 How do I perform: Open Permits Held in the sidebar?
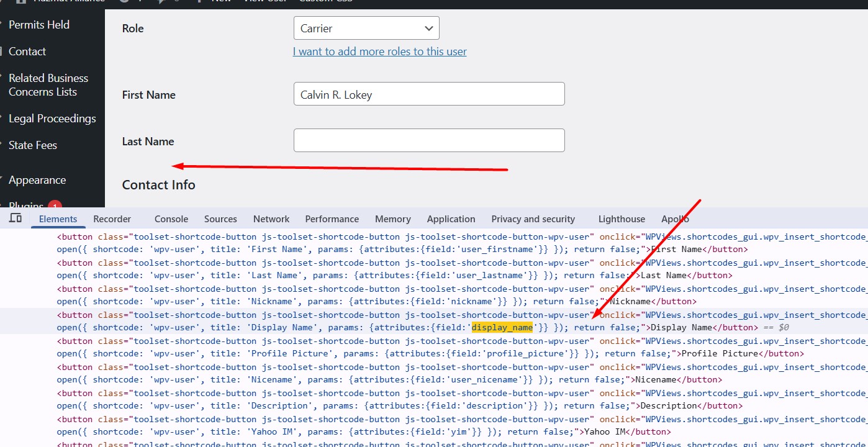pyautogui.click(x=39, y=25)
